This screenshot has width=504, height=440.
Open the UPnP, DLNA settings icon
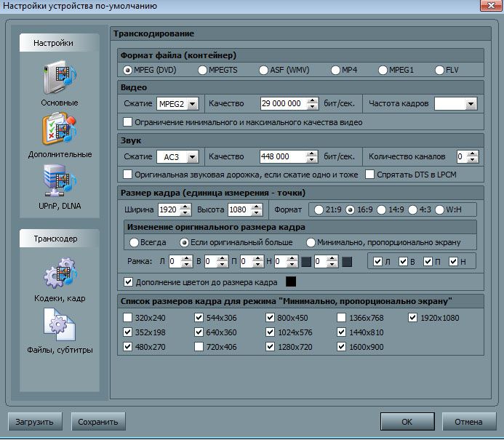click(x=60, y=182)
